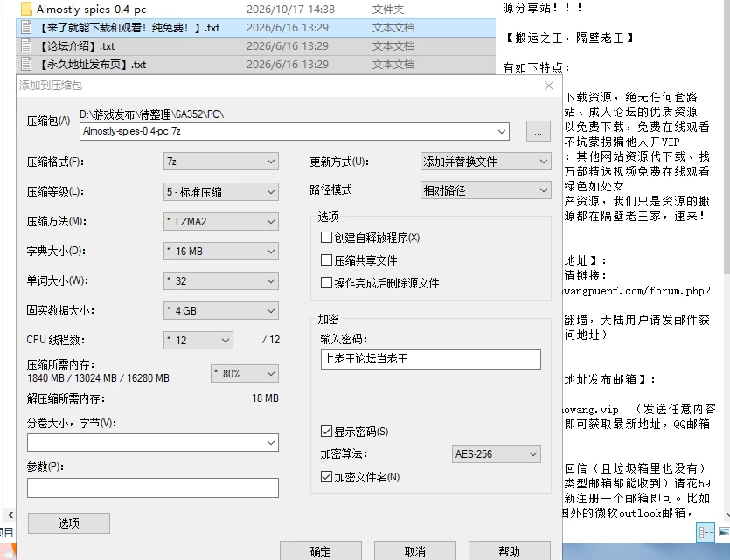This screenshot has width=730, height=560.
Task: Click the browse "..." button
Action: [539, 131]
